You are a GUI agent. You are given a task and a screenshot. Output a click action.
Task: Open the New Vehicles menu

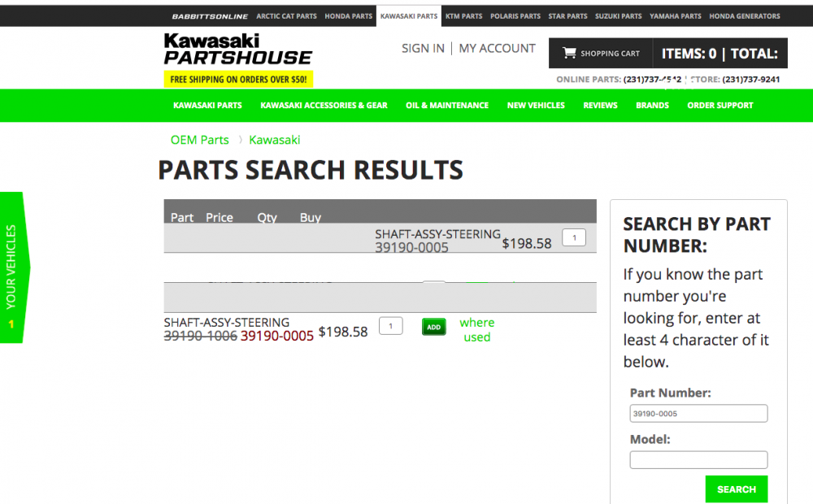(536, 105)
